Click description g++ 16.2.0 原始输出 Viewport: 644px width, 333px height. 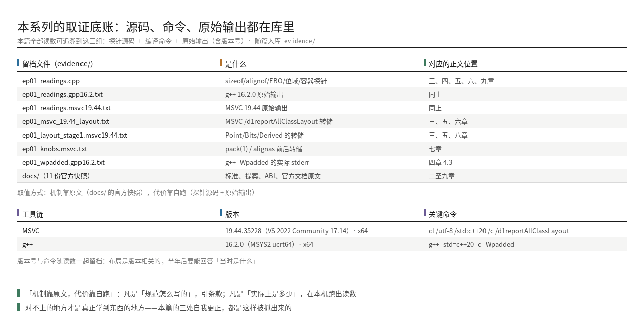(254, 94)
